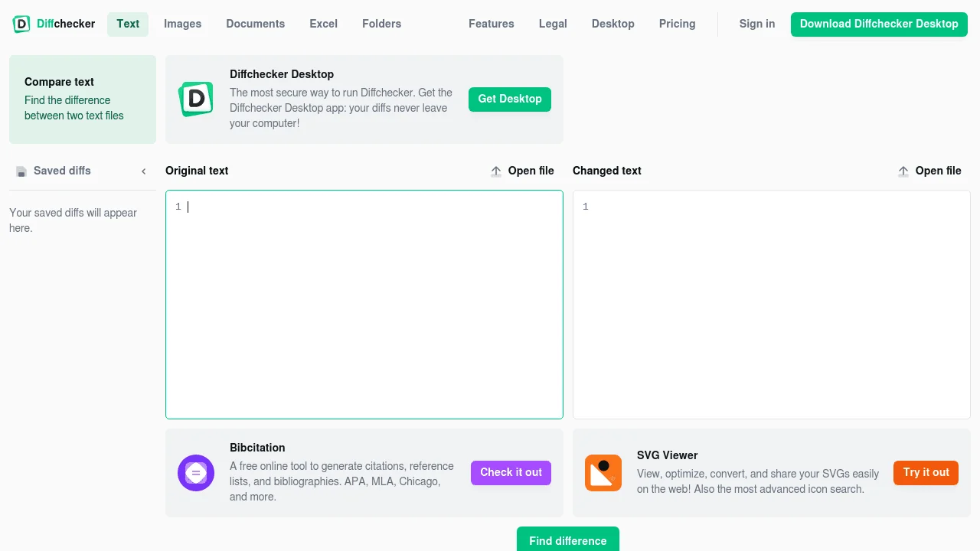Focus the Changed text input area
980x551 pixels.
[x=771, y=305]
